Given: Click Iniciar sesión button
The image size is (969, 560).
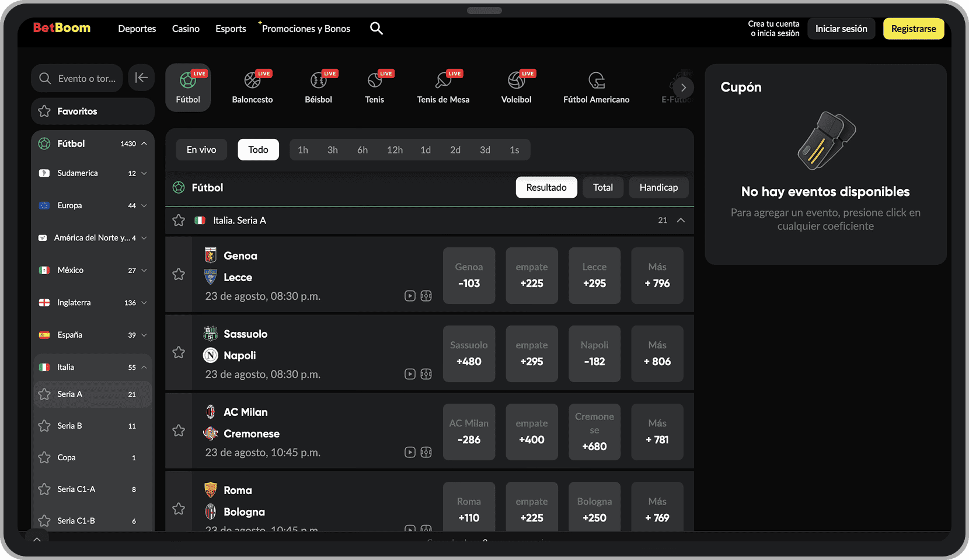Looking at the screenshot, I should tap(841, 29).
